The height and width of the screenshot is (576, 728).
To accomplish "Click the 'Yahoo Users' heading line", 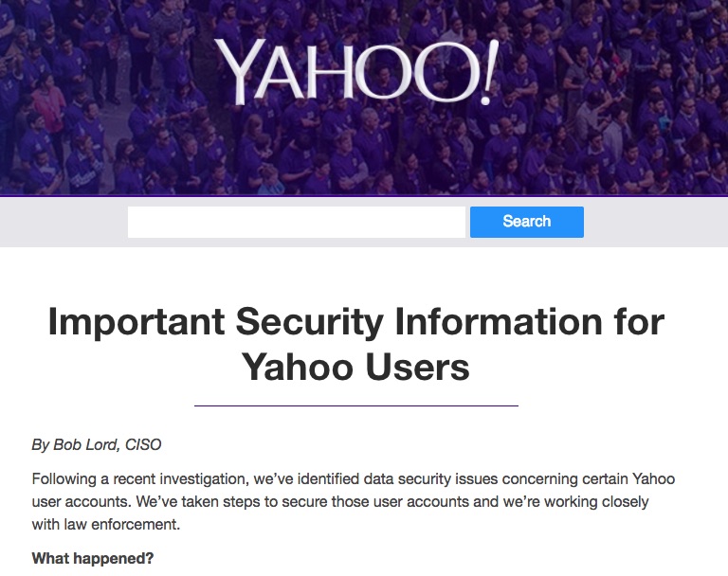I will (x=355, y=368).
